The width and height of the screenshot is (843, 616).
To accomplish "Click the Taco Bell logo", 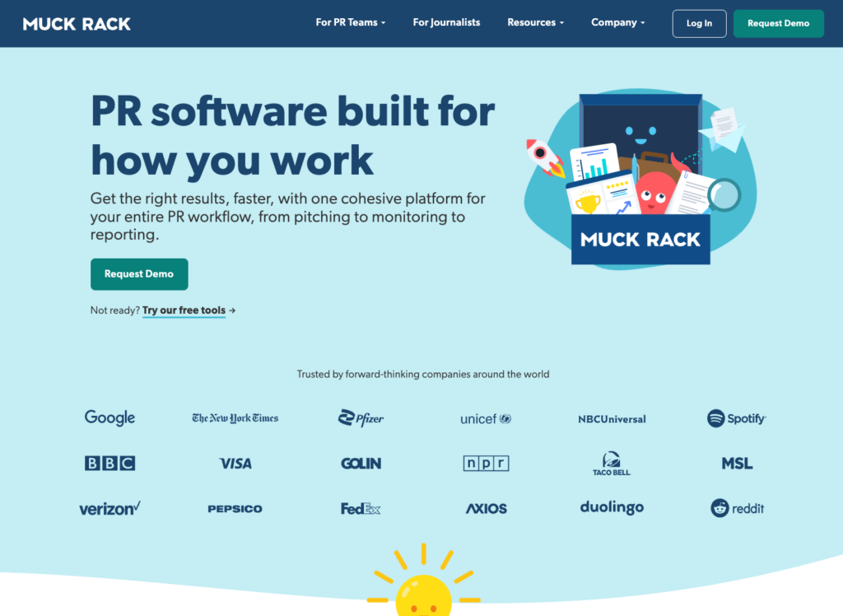I will tap(612, 463).
